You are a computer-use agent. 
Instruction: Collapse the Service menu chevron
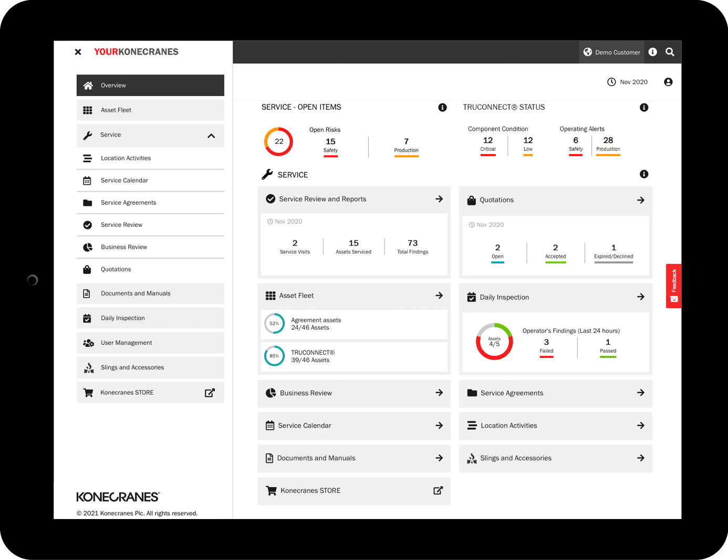coord(211,136)
